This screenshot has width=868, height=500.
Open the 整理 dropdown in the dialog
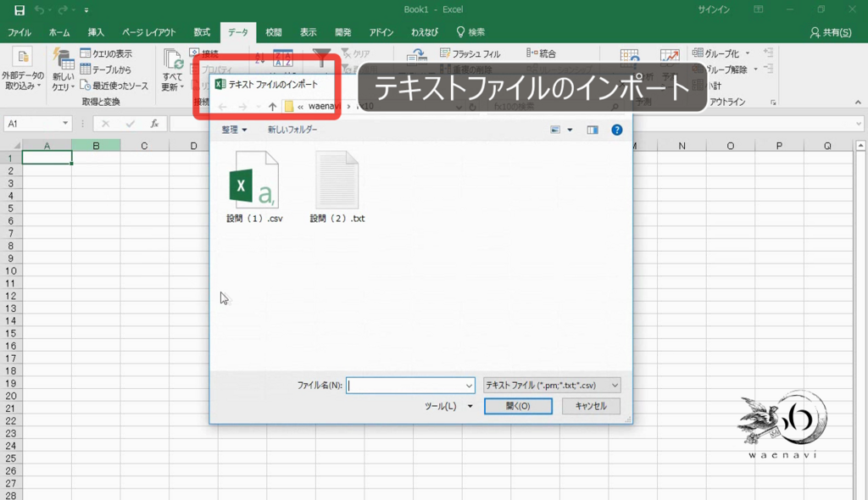pyautogui.click(x=234, y=130)
